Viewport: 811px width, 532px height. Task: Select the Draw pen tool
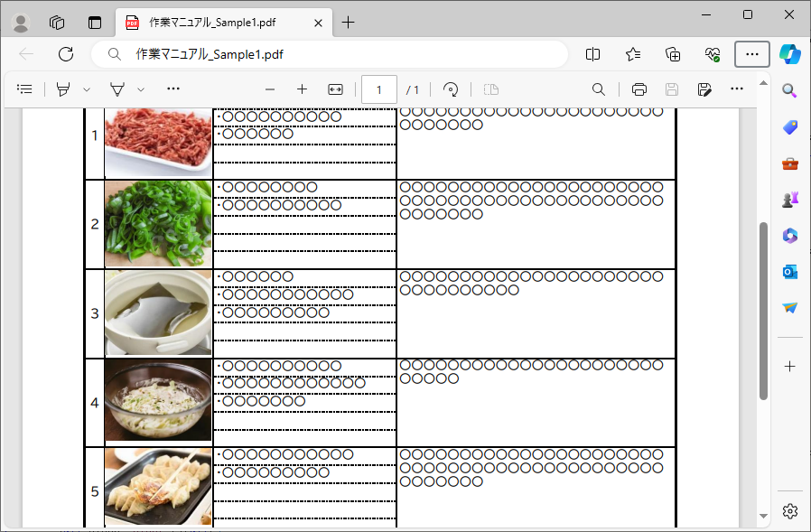117,89
